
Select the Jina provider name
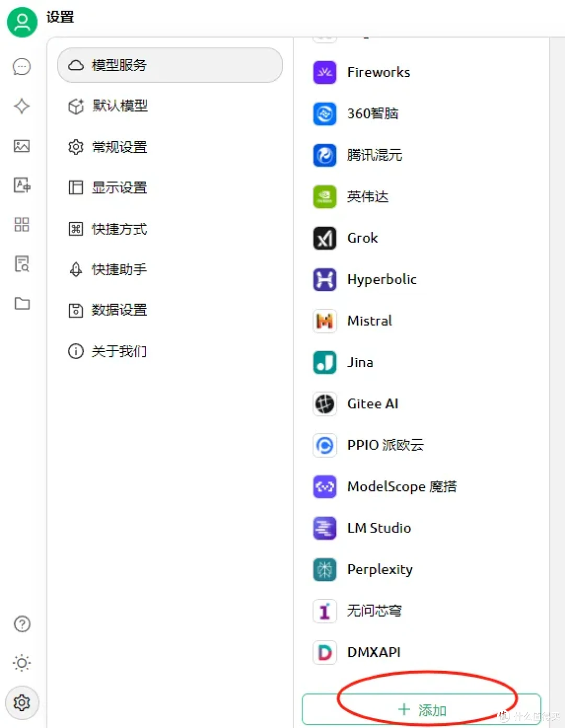point(360,362)
